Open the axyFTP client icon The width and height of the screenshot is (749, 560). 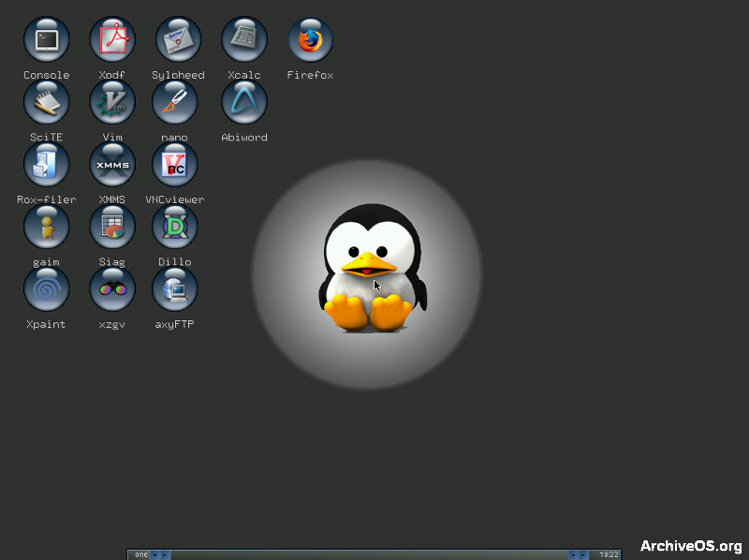tap(174, 288)
